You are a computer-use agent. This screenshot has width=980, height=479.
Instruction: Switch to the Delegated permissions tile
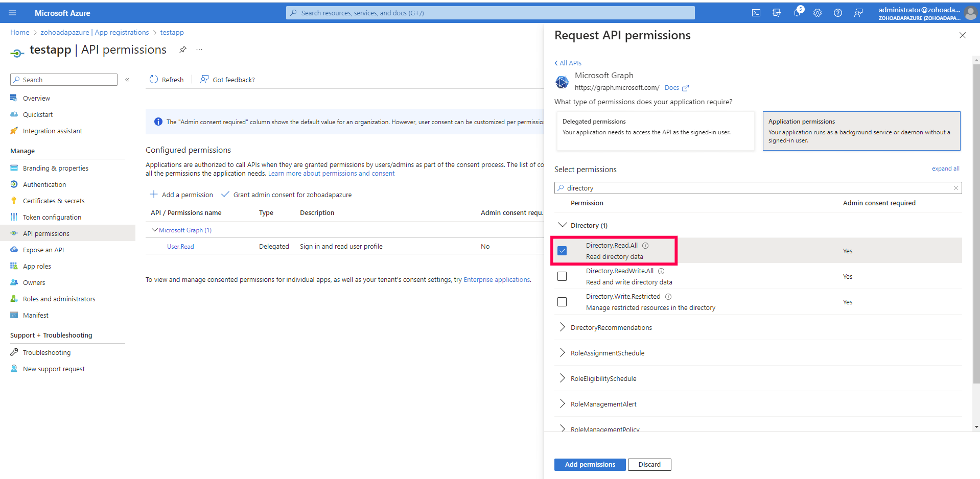(x=655, y=131)
